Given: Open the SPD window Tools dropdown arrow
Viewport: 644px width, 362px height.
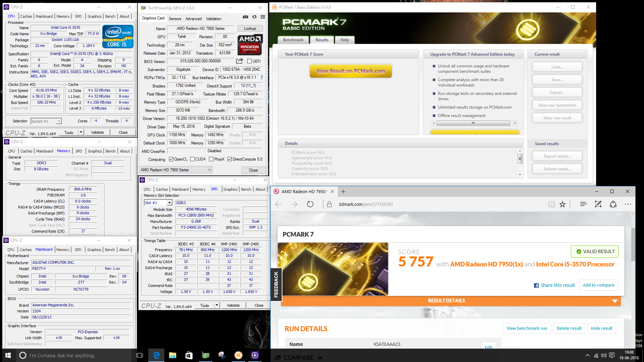Looking at the screenshot, I should (217, 305).
